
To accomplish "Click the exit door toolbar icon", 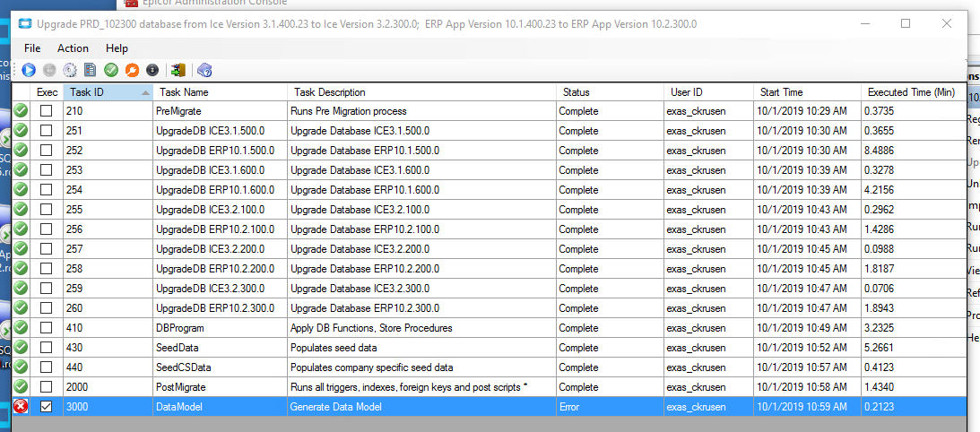I will [178, 70].
